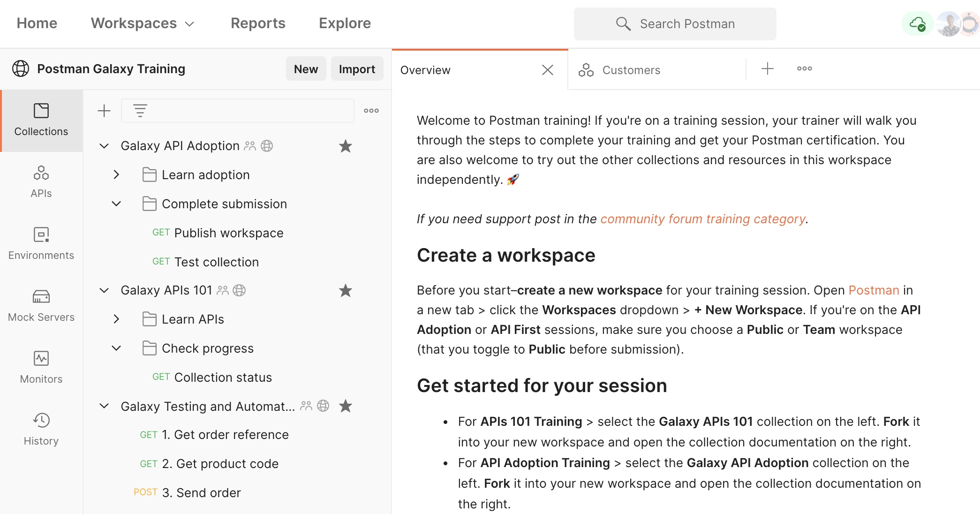
Task: Open the user avatar profile
Action: [x=949, y=23]
